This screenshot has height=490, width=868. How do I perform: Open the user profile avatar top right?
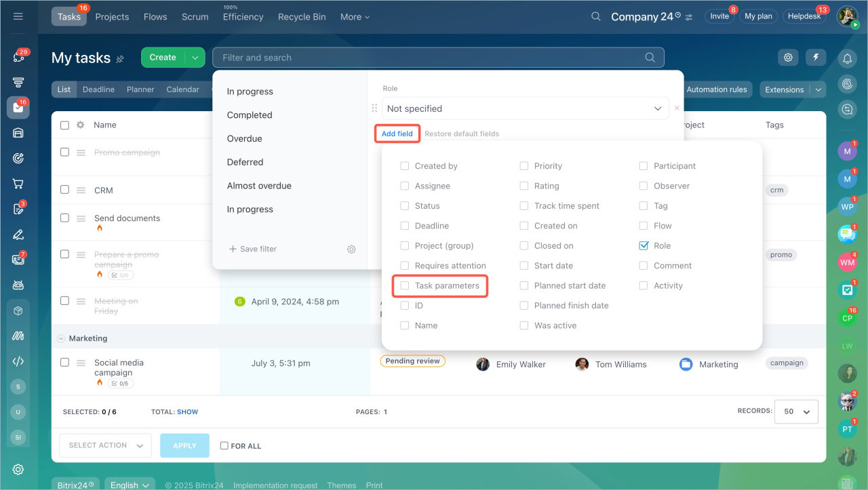tap(847, 16)
